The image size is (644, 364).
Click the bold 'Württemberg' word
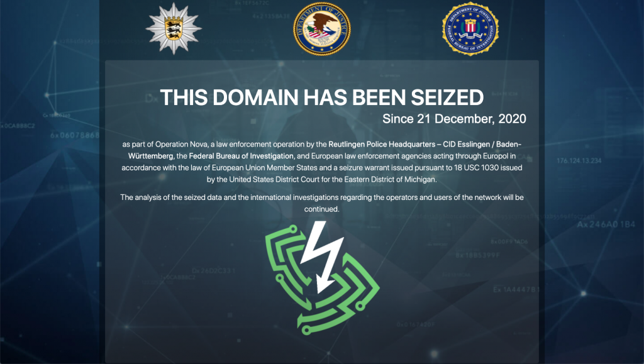click(151, 156)
